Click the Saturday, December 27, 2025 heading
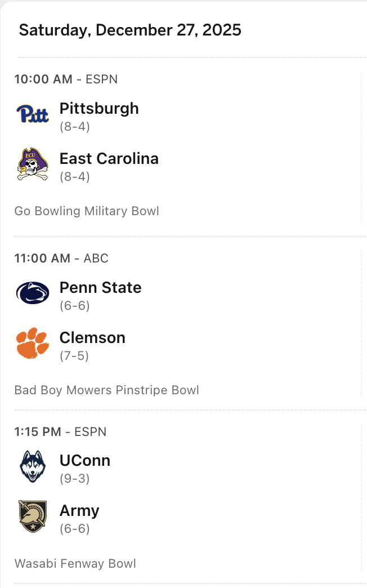The image size is (367, 588). pos(130,30)
